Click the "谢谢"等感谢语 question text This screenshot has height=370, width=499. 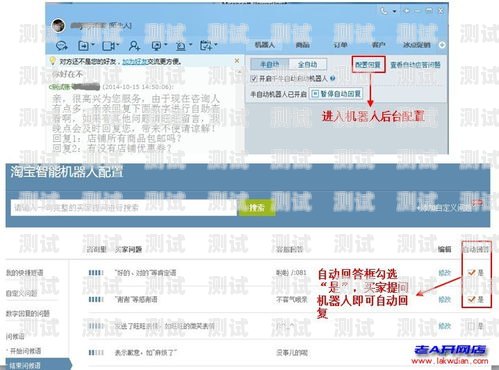click(x=136, y=299)
